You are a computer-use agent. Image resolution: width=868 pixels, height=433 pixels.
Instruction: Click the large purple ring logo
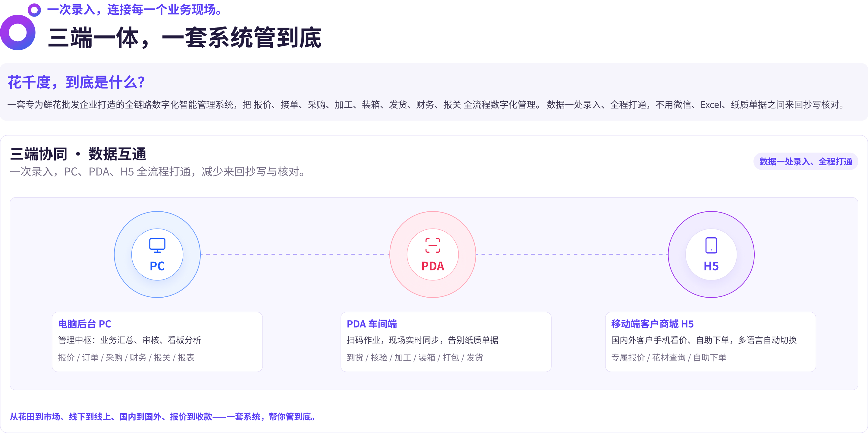(x=17, y=33)
